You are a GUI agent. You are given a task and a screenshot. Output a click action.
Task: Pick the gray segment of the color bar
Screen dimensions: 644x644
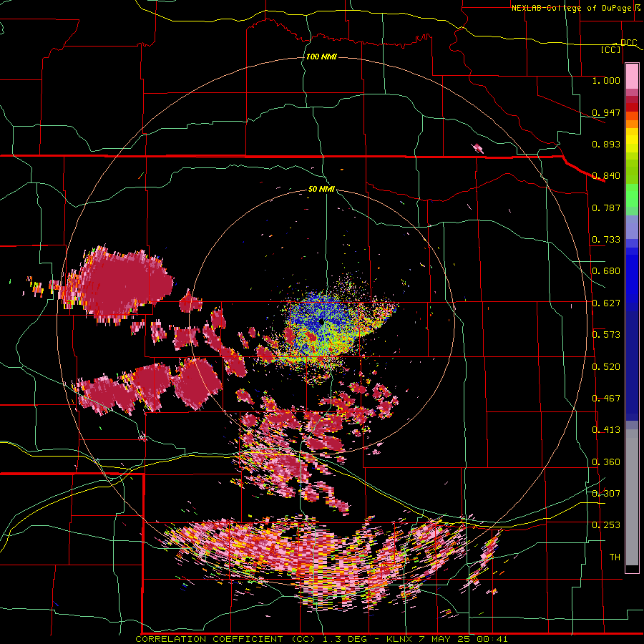pyautogui.click(x=632, y=497)
